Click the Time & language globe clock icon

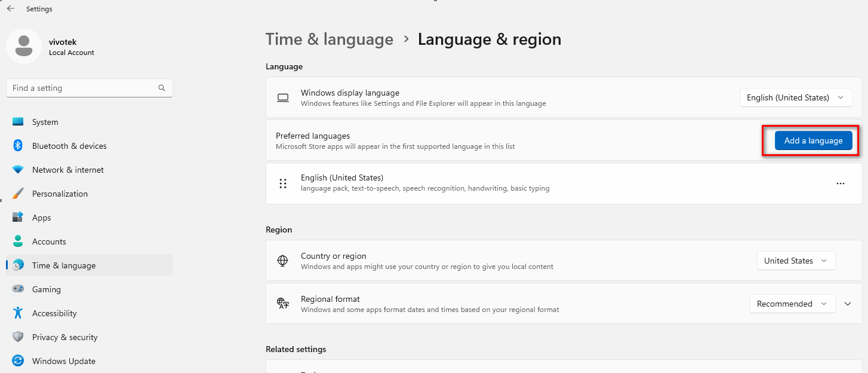(x=18, y=265)
